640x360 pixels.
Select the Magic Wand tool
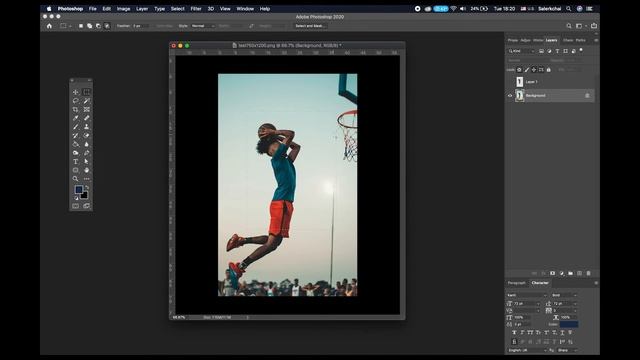tap(87, 101)
